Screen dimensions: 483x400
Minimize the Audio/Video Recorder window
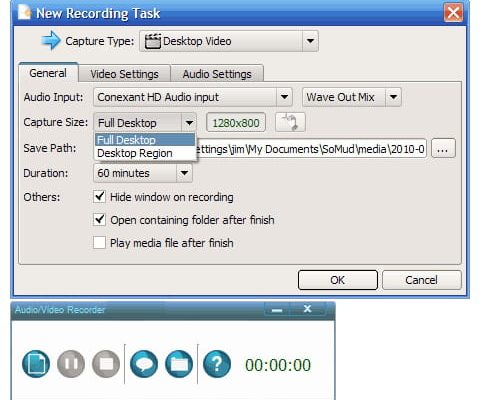(x=277, y=310)
